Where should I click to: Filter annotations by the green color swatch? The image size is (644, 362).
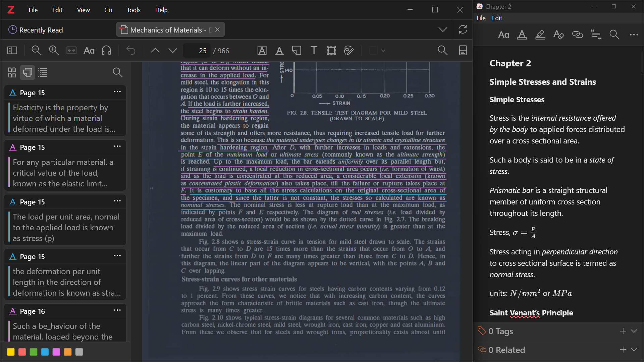coord(33,352)
